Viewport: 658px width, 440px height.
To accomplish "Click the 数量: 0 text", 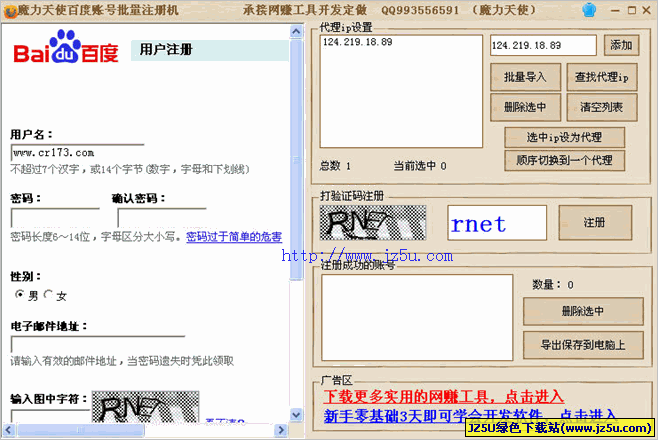I will [553, 285].
